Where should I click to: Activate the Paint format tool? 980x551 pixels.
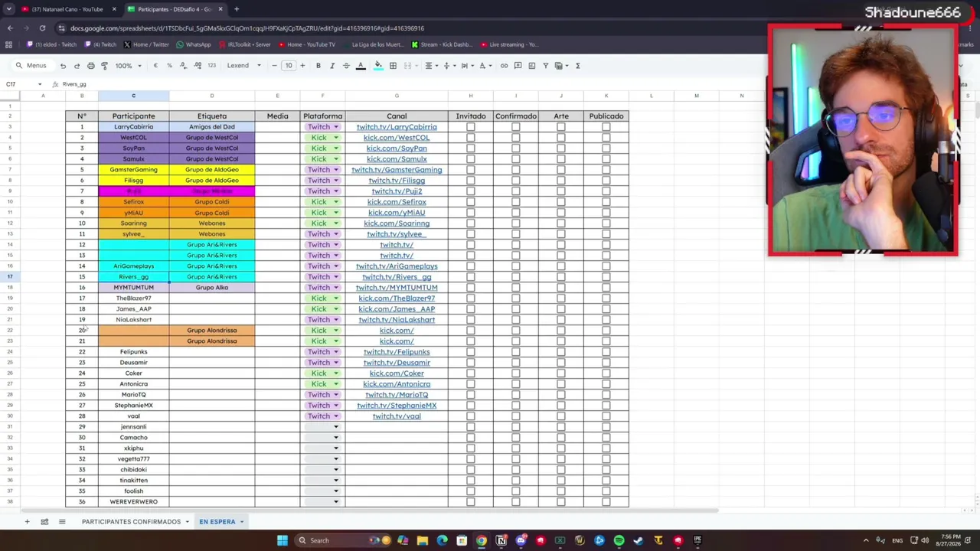(x=104, y=66)
